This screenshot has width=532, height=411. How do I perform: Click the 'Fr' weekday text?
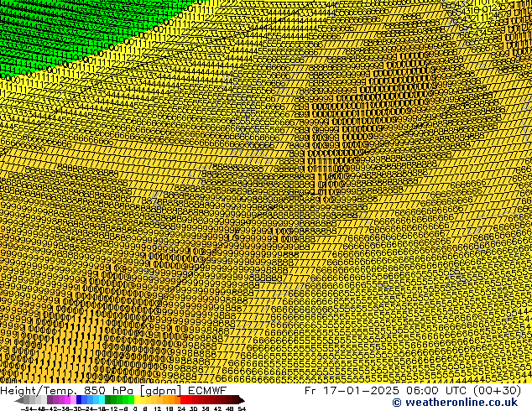pos(310,390)
